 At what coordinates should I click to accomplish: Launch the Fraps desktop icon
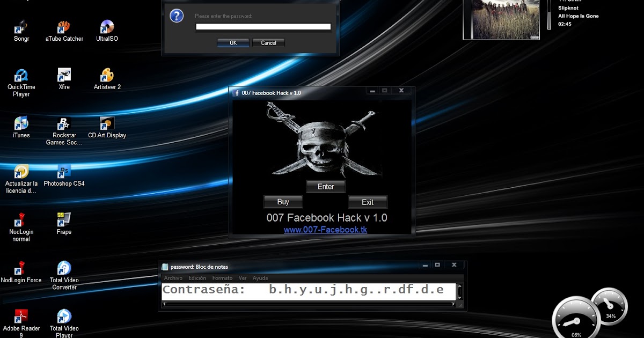pos(64,224)
